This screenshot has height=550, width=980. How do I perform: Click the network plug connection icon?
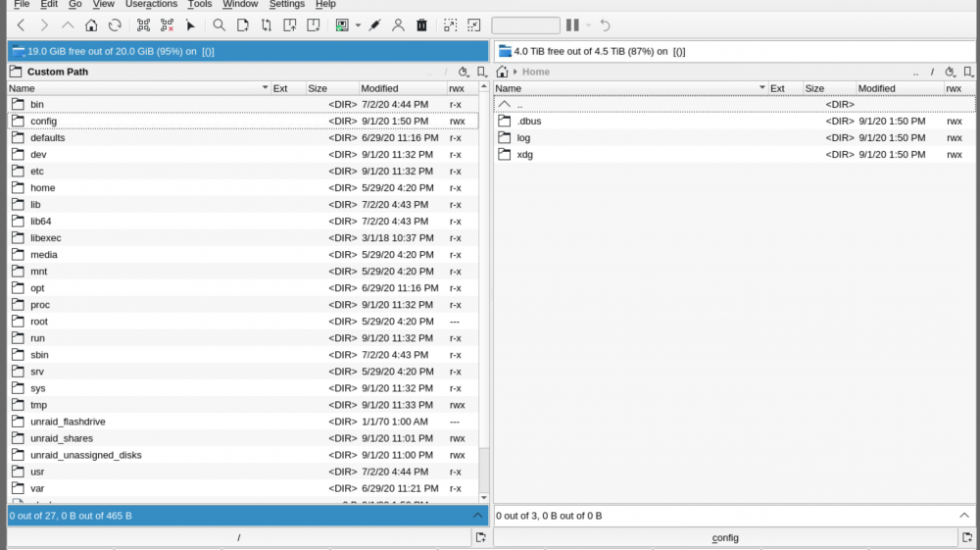[374, 25]
